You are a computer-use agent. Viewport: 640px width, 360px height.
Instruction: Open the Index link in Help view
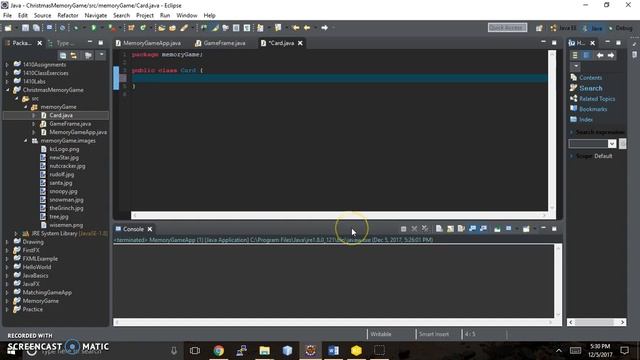(x=585, y=120)
